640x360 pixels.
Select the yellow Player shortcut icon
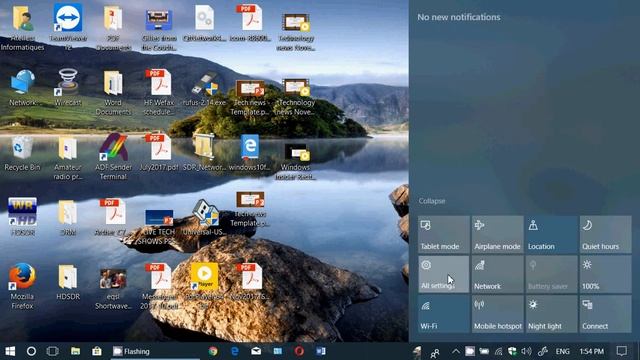pos(204,286)
